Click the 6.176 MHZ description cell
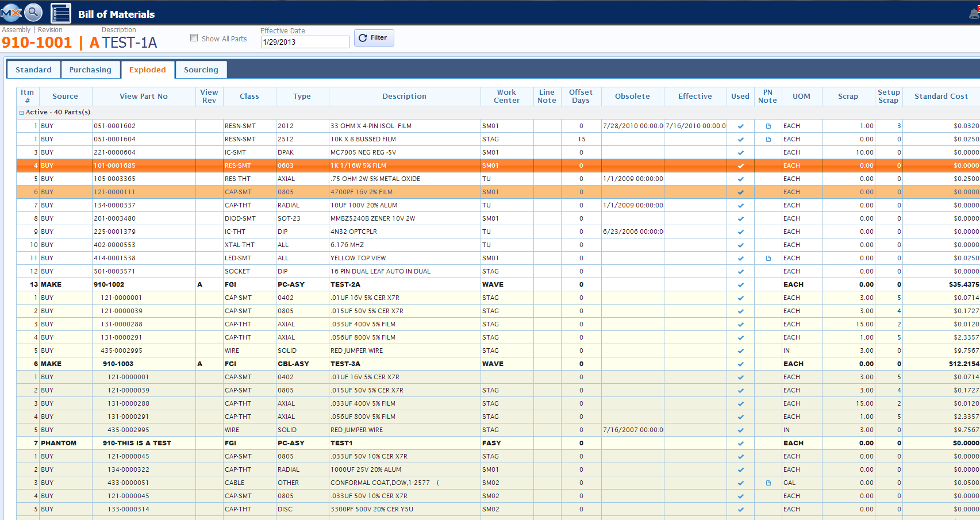Screen dimensions: 980x520 (405, 245)
